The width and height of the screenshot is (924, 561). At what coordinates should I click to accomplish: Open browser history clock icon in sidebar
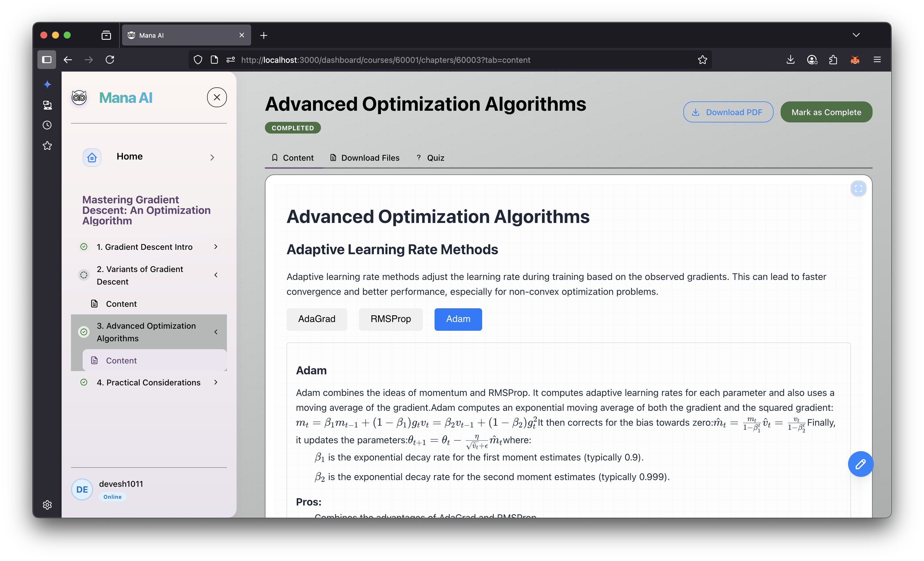(x=47, y=125)
